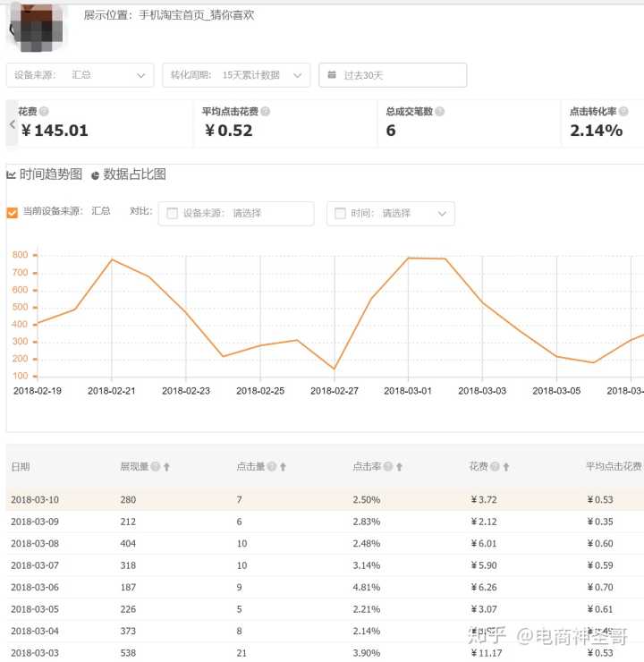Click left arrow to scroll metric cards
Viewport: 644px width, 662px height.
coord(13,124)
